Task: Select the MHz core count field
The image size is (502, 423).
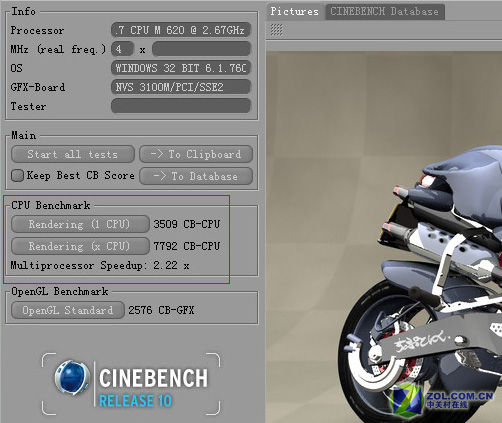Action: (x=123, y=49)
